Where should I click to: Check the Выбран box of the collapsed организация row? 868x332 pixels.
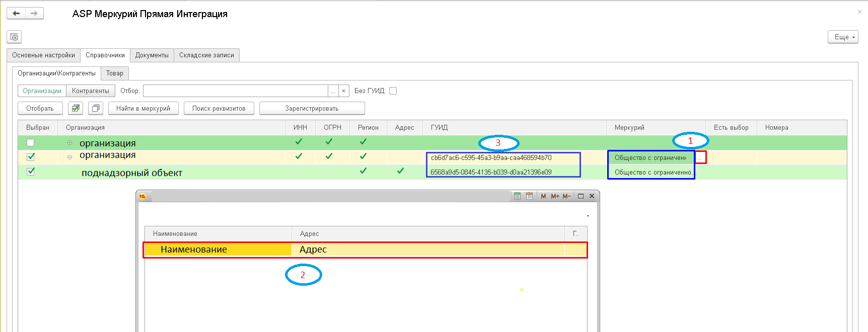pyautogui.click(x=31, y=143)
